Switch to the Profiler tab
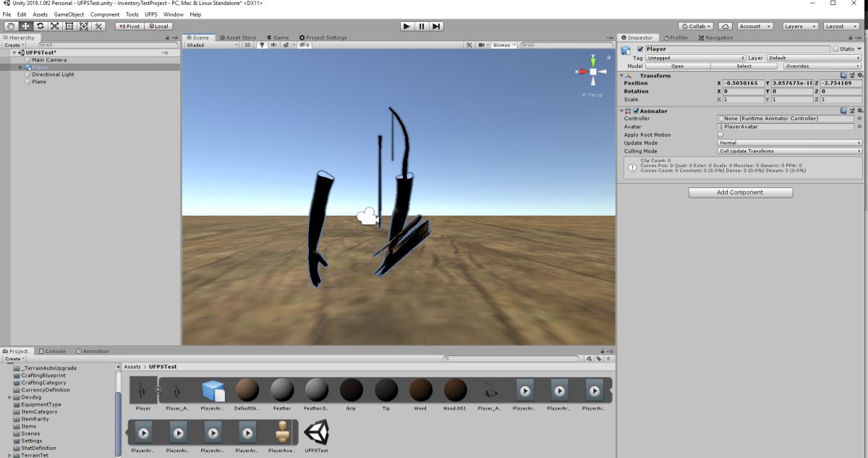868x458 pixels. click(x=676, y=38)
